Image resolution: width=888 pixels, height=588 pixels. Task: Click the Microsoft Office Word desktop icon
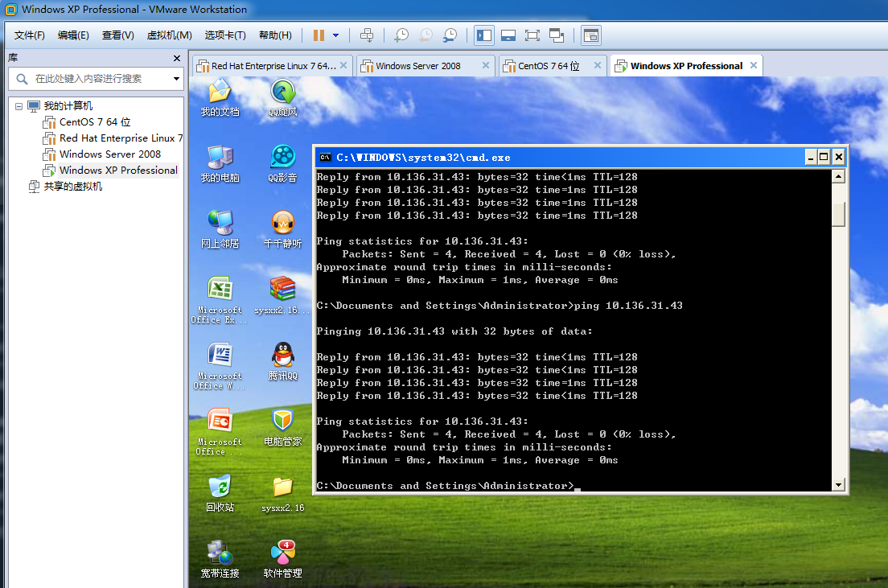[x=220, y=365]
